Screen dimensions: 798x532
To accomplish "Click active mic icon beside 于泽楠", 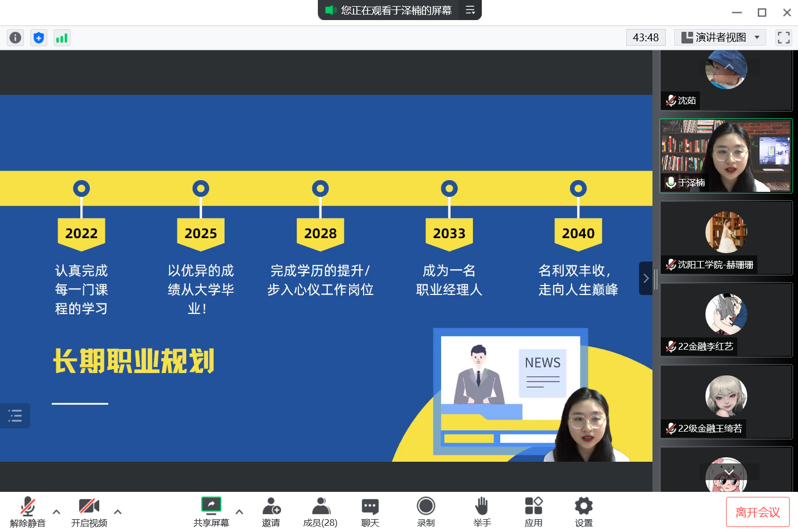I will pyautogui.click(x=671, y=182).
